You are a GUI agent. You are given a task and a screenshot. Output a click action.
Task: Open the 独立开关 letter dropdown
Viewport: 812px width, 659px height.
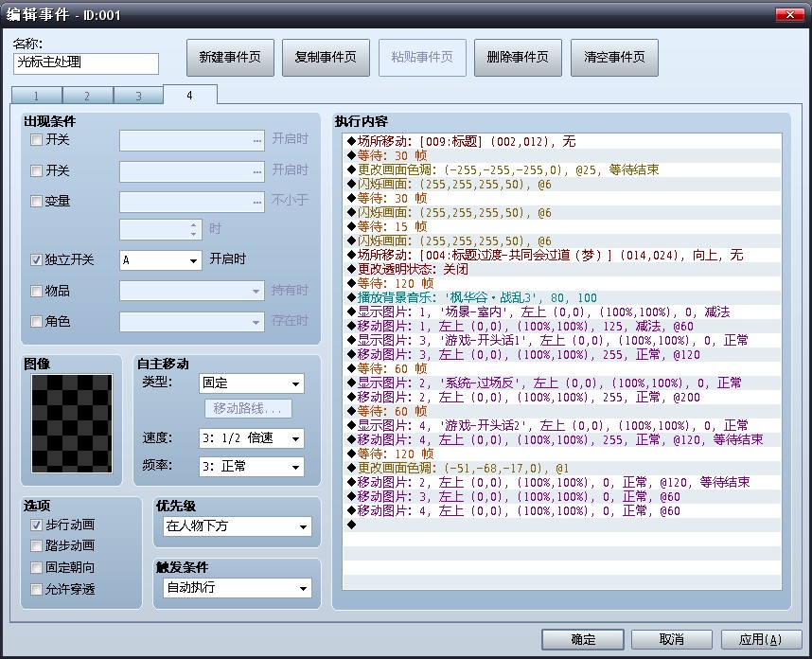(x=161, y=260)
